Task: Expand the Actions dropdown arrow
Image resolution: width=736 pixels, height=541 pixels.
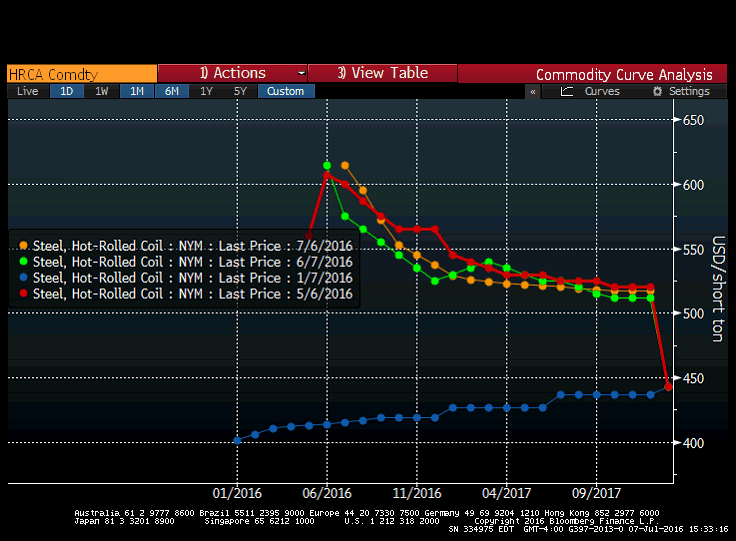Action: point(301,74)
